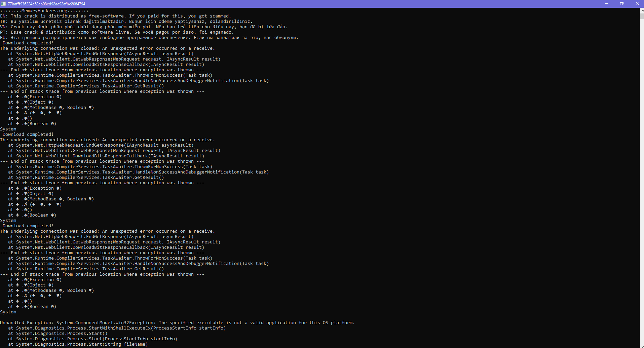Click the MemoryHackers.org header line
The width and height of the screenshot is (644, 348).
44,11
